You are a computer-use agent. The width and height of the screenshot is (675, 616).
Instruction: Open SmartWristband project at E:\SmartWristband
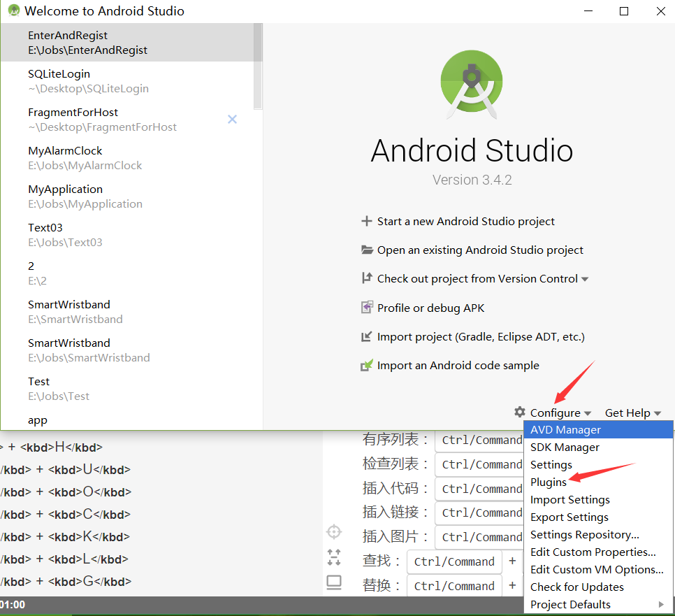coord(127,311)
